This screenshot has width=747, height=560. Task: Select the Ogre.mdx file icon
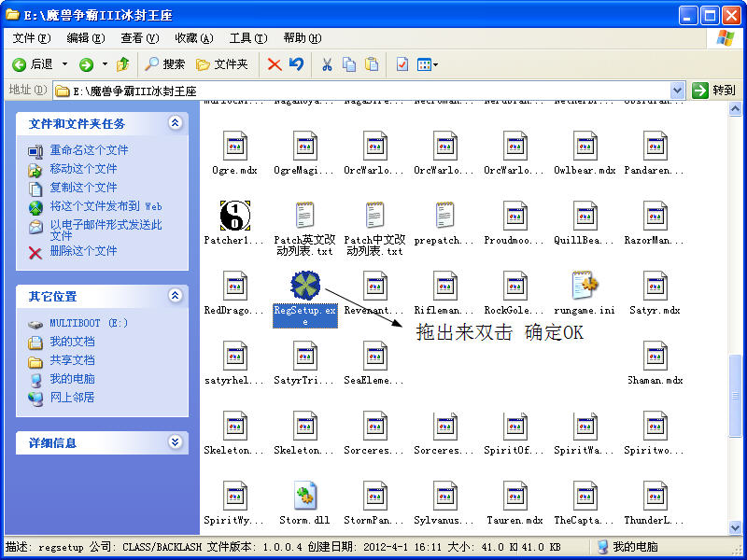point(235,146)
